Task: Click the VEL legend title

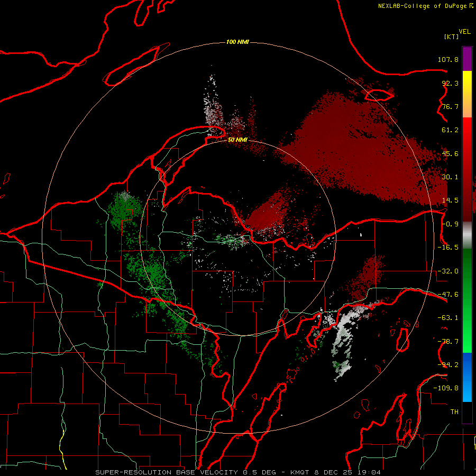Action: (465, 32)
